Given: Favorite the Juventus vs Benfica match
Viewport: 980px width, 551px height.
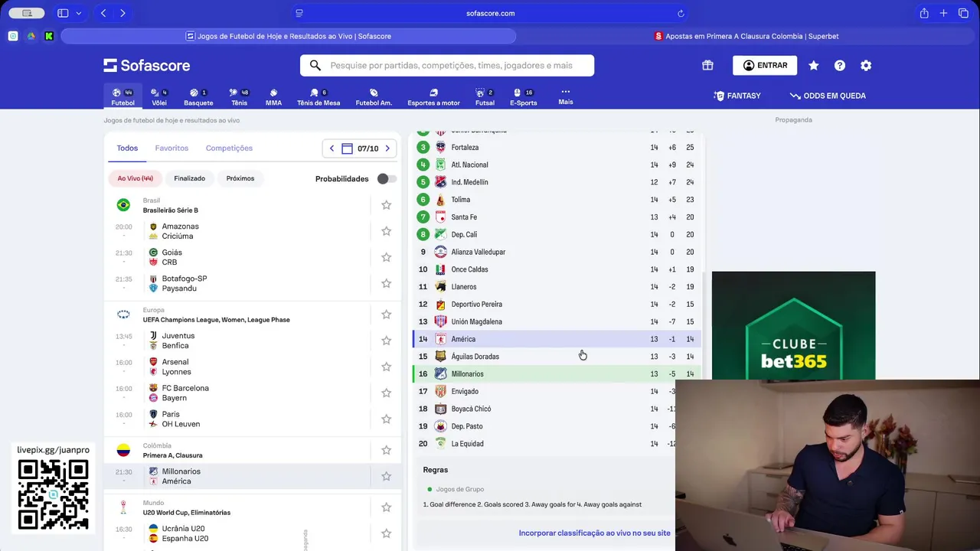Looking at the screenshot, I should coord(387,341).
